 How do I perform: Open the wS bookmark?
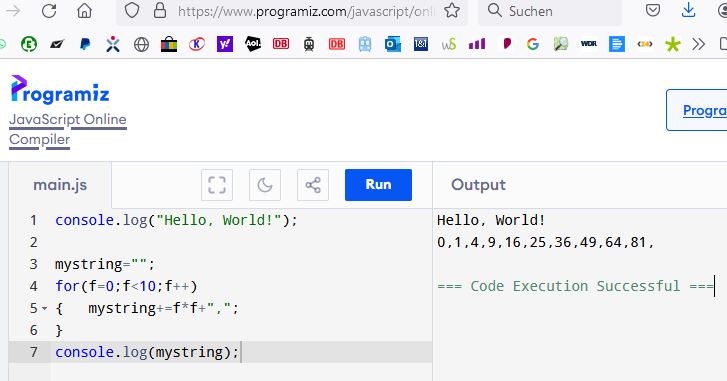(449, 44)
